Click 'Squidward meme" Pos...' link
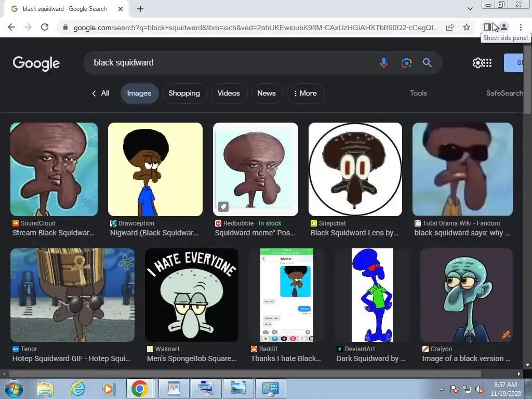Screen dimensions: 532x399 pos(255,233)
